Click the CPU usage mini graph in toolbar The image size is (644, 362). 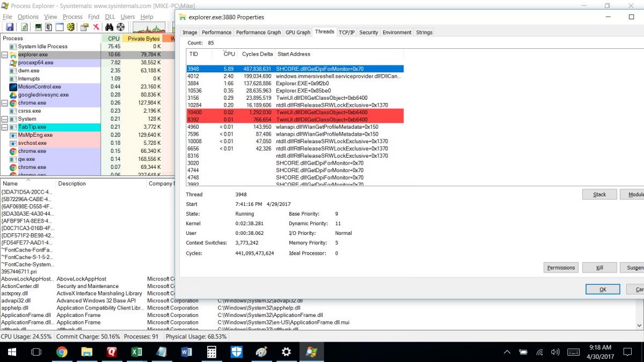click(x=149, y=27)
